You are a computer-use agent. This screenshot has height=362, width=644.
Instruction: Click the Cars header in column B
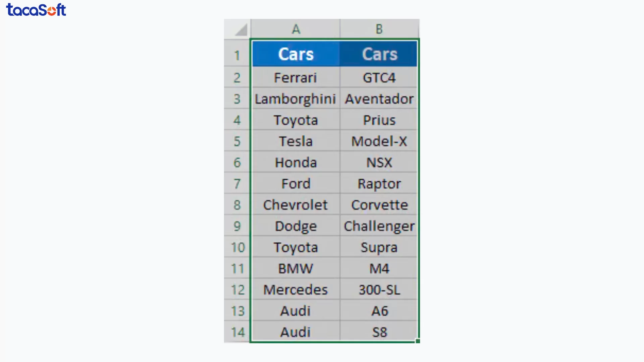[379, 54]
